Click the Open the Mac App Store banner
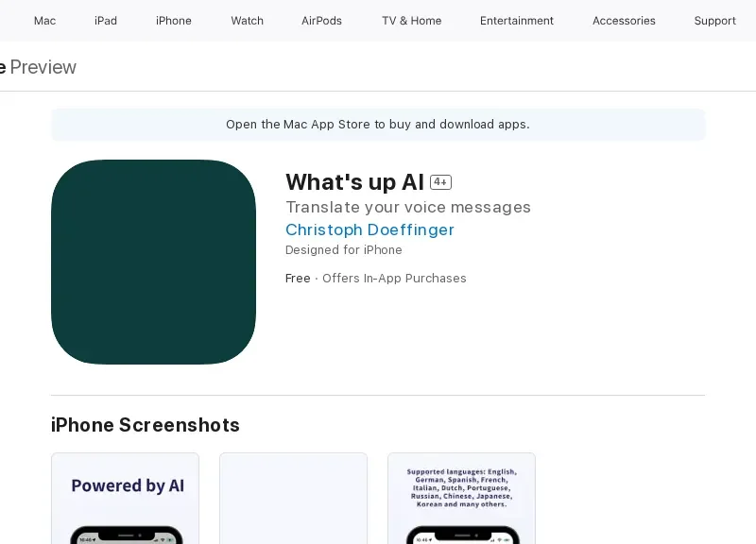Viewport: 756px width, 544px height. tap(378, 125)
